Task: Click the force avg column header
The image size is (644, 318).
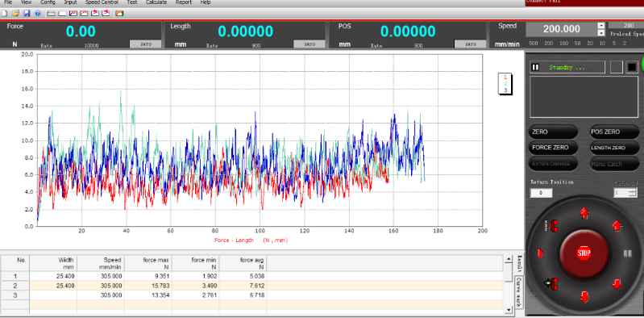Action: click(243, 263)
